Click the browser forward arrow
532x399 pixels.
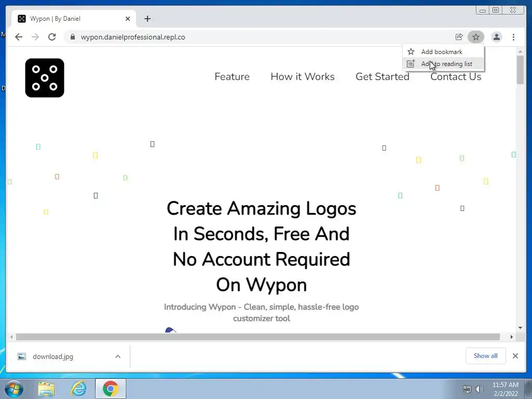35,37
